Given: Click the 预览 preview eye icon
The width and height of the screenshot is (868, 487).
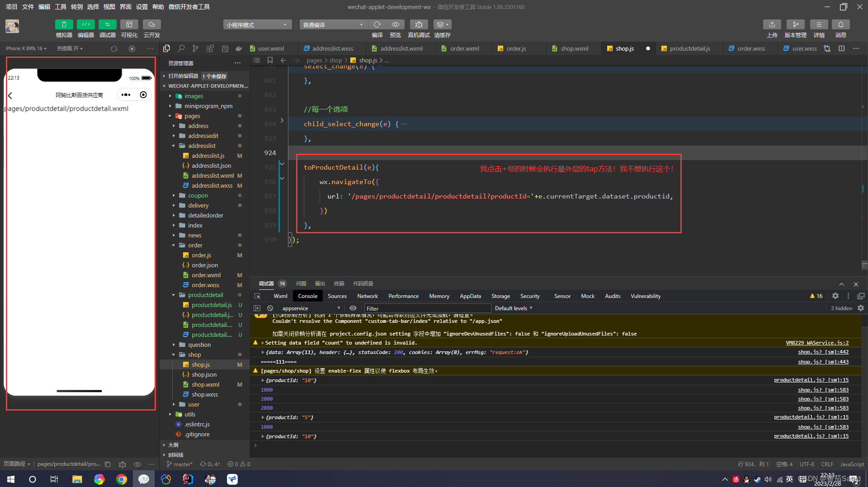Looking at the screenshot, I should pos(396,24).
